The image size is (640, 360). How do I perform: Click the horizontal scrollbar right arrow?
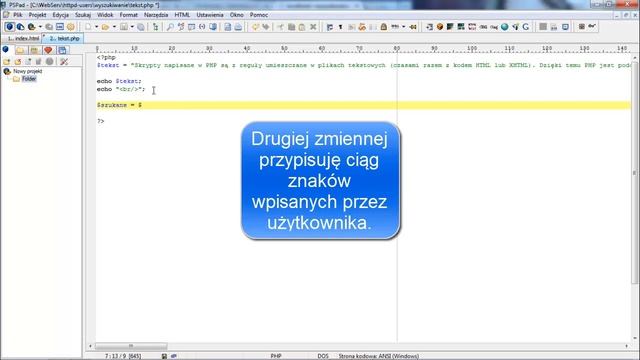(x=627, y=346)
